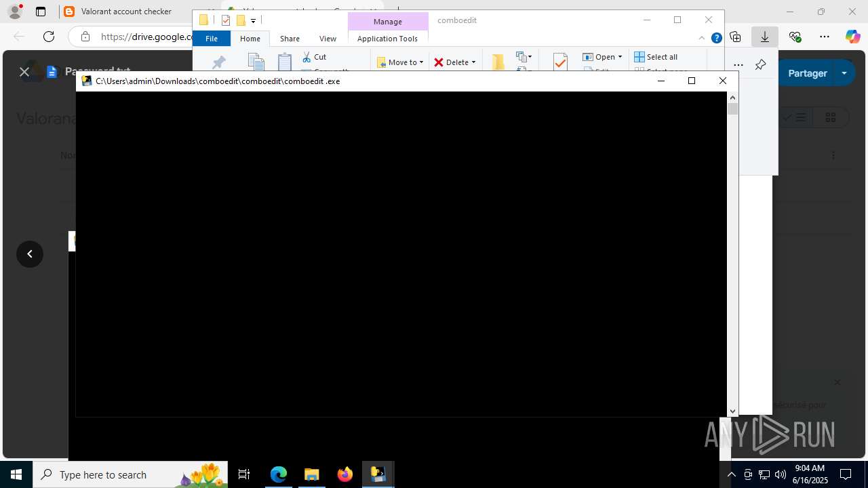Click Explorer Properties checkmark icon
Image resolution: width=868 pixels, height=488 pixels.
tap(560, 62)
